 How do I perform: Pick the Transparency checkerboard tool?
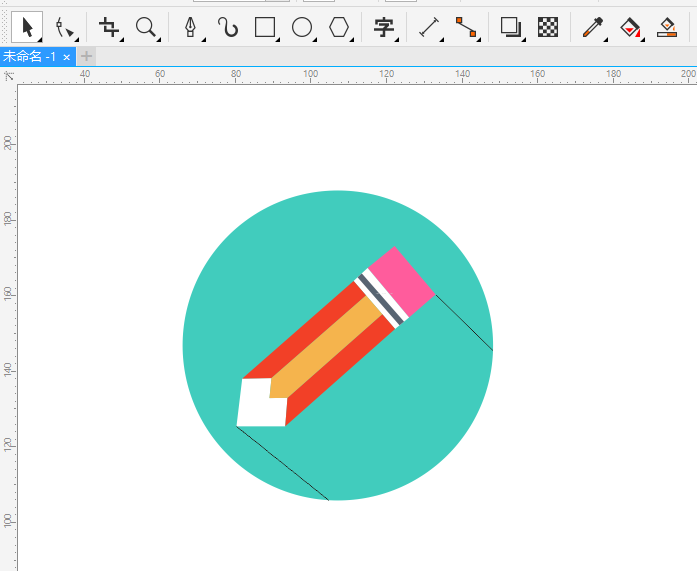(x=548, y=28)
